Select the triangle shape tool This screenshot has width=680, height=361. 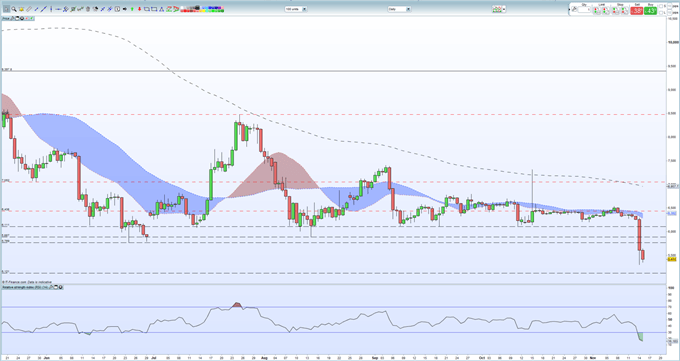[x=161, y=9]
